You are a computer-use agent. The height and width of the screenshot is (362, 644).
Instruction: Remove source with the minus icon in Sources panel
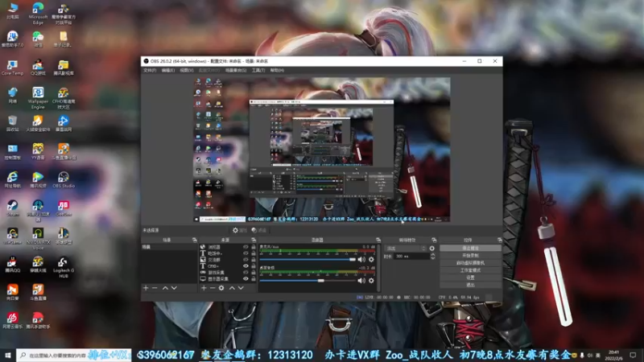213,288
